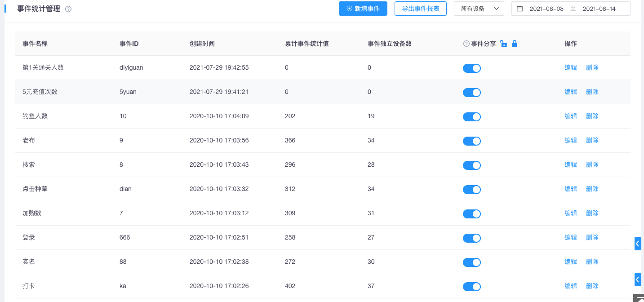Click the 创建时间 column header

(202, 44)
